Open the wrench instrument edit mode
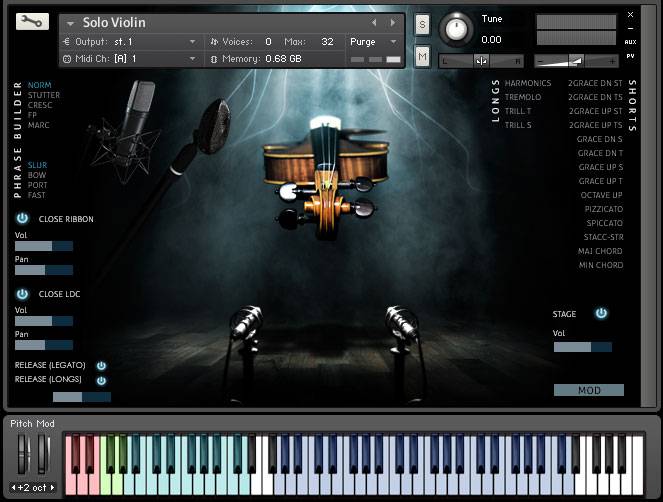 [x=32, y=21]
